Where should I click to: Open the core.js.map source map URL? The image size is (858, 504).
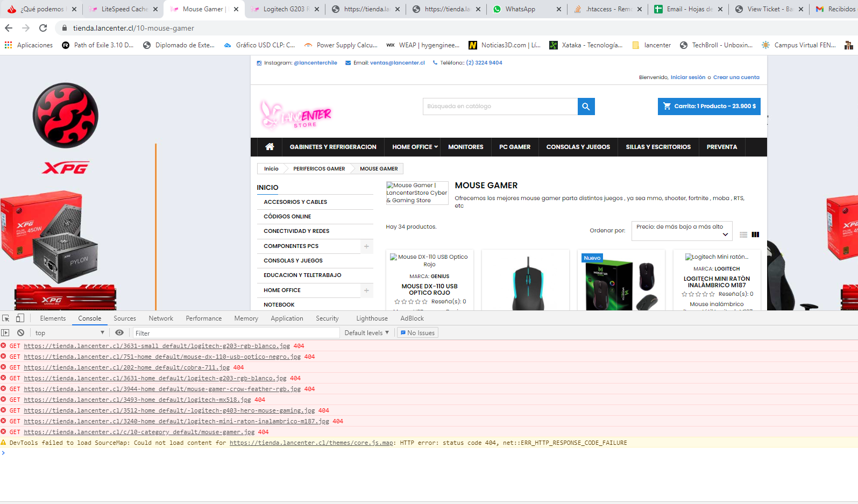311,443
